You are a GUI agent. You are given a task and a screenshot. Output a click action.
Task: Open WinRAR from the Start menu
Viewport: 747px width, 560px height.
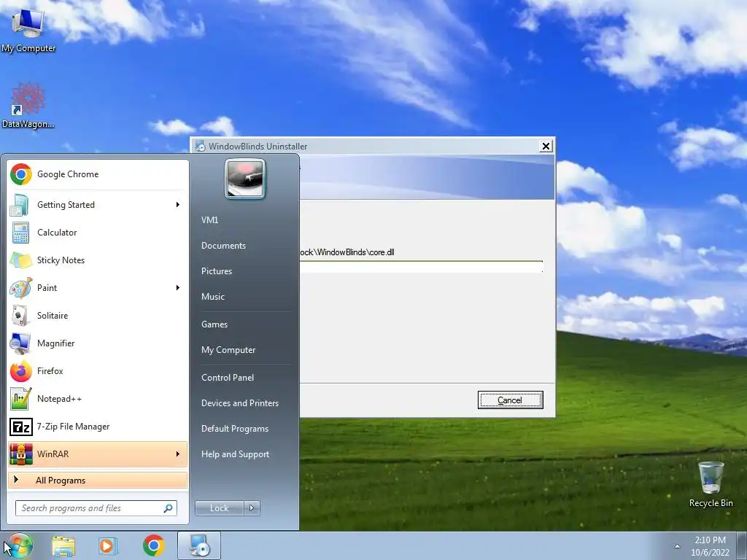pyautogui.click(x=98, y=454)
